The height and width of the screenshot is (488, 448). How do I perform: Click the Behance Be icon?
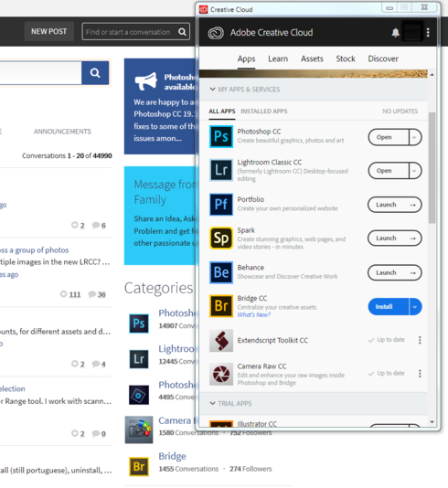[x=221, y=272]
